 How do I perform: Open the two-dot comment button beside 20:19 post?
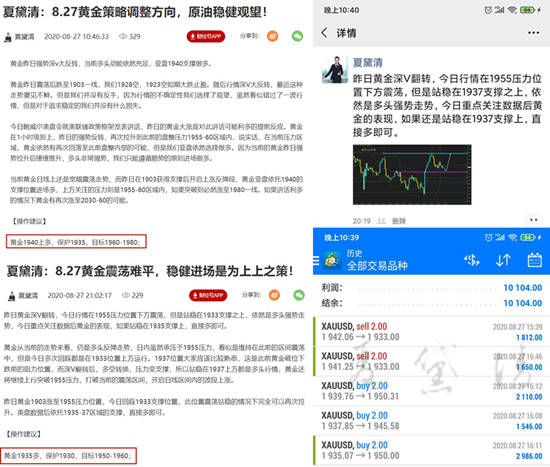(x=534, y=220)
